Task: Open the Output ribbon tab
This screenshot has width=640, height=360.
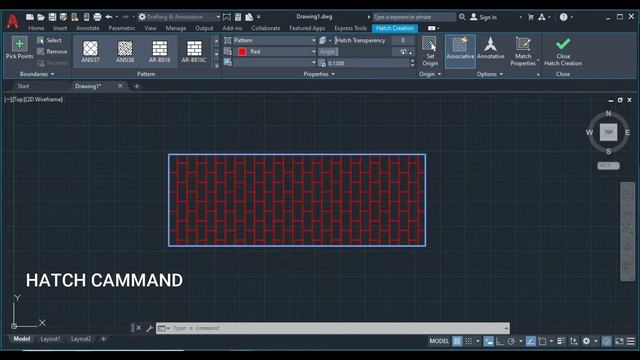Action: (204, 28)
